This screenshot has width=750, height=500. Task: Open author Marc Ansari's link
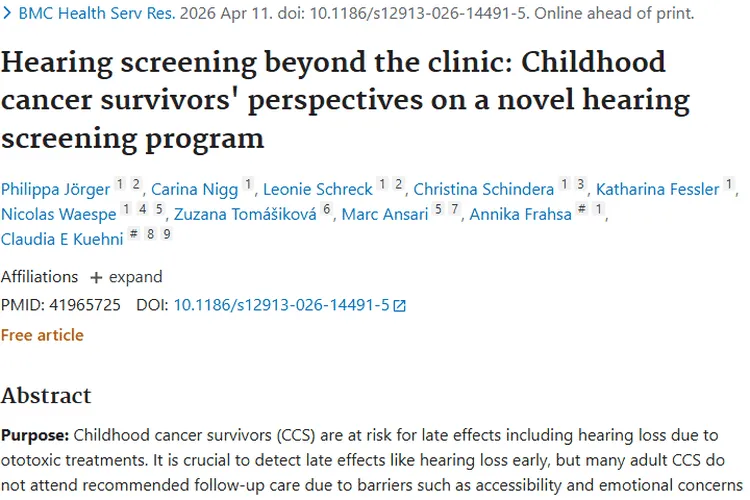click(x=385, y=214)
